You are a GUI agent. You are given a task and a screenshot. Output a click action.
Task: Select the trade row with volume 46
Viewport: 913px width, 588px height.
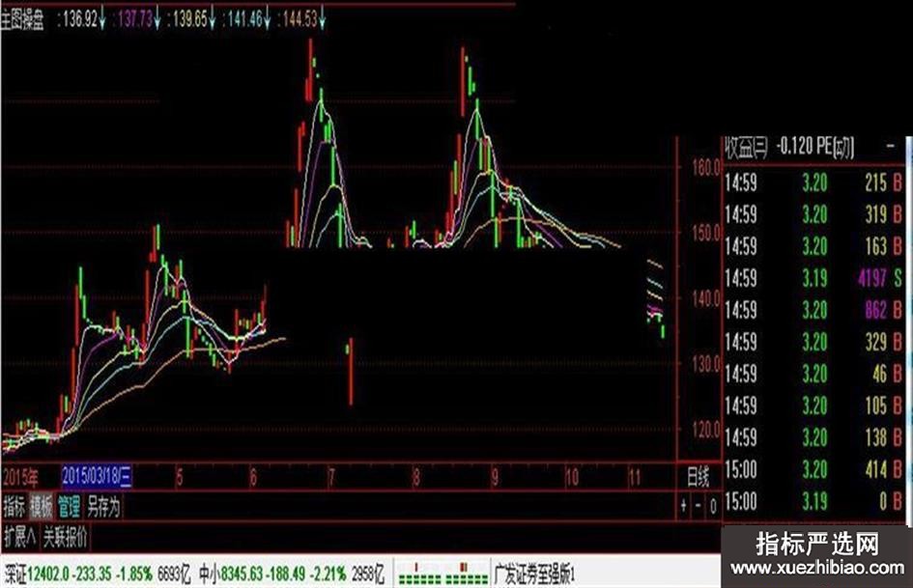(x=813, y=374)
